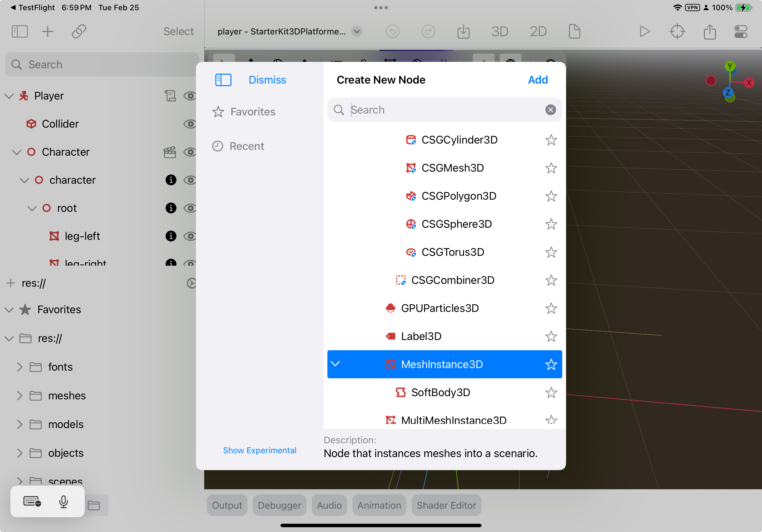
Task: Click the link/chain icon in top toolbar
Action: 79,32
